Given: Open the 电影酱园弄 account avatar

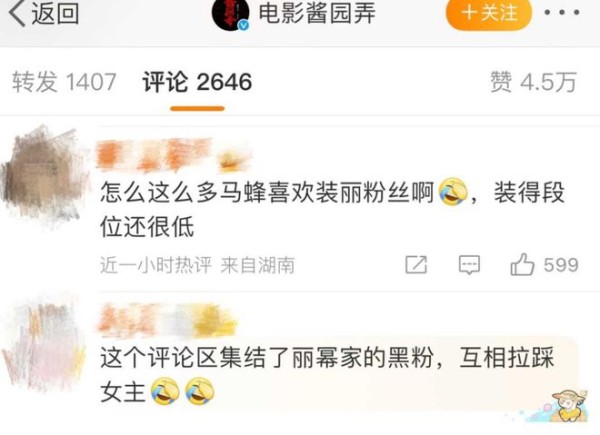Looking at the screenshot, I should 231,14.
